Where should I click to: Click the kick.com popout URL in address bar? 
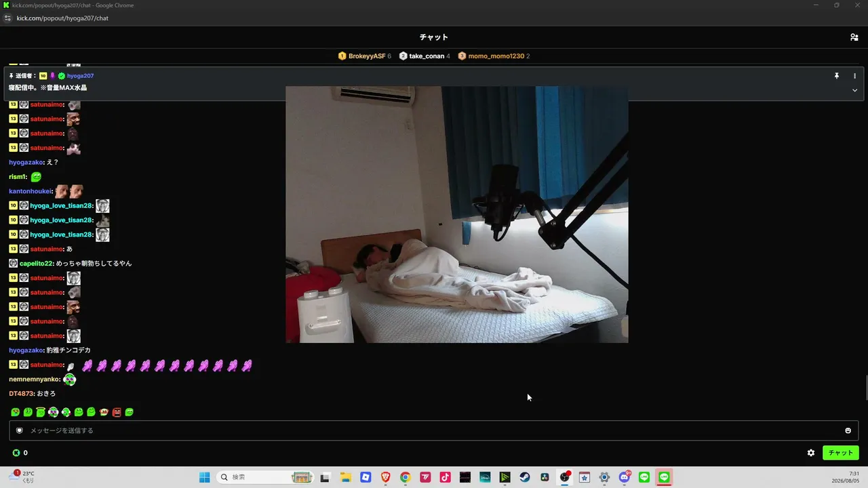click(62, 18)
